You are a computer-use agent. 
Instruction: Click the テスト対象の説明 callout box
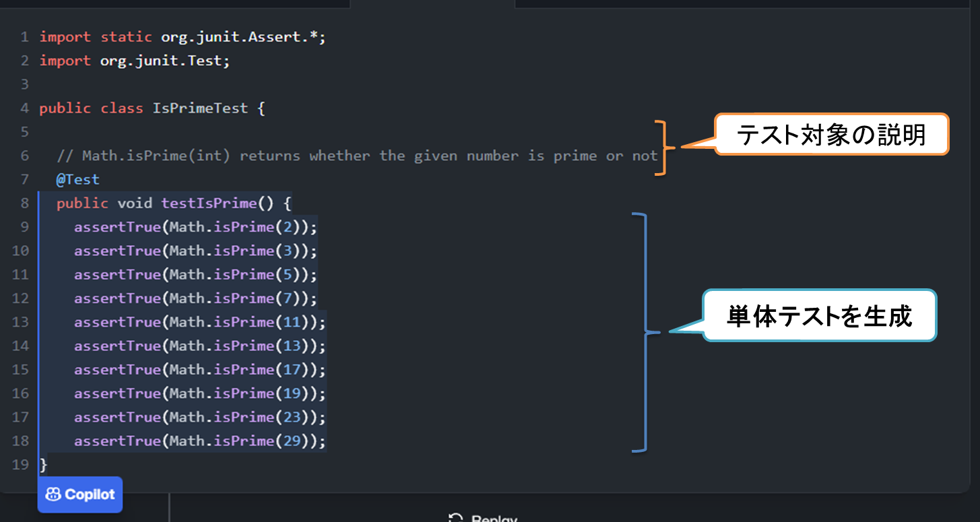(830, 135)
